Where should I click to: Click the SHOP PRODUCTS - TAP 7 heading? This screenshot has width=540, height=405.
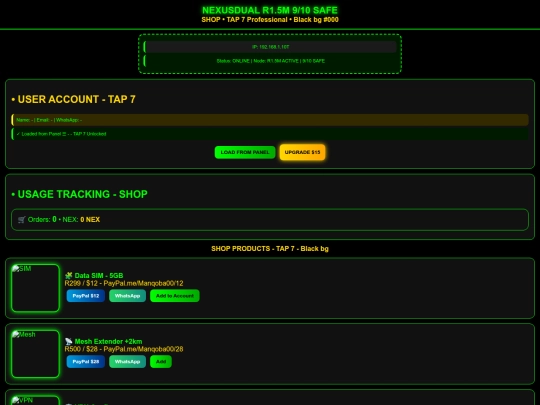pyautogui.click(x=270, y=249)
